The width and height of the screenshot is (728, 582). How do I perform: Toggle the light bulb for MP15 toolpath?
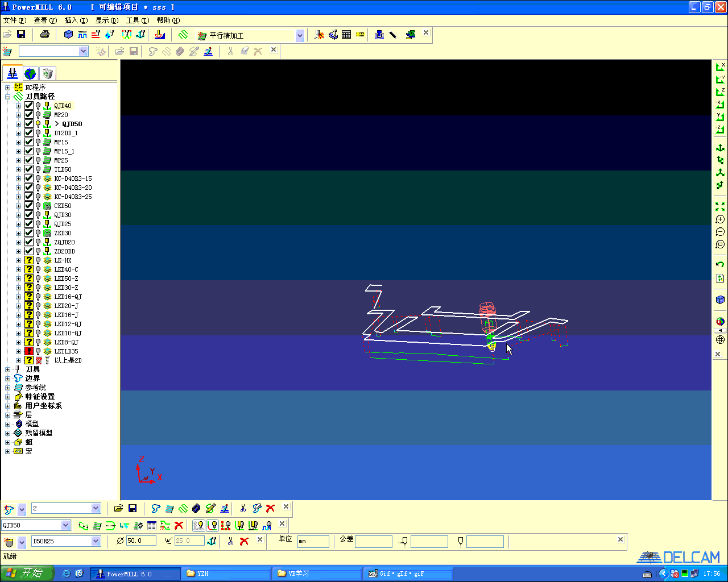[38, 142]
